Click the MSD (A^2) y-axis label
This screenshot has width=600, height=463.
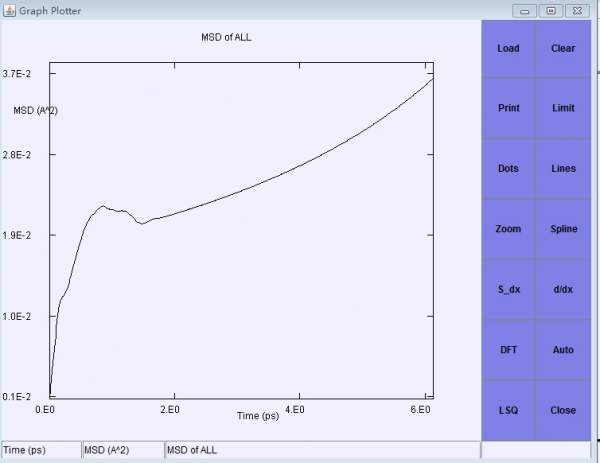tap(36, 111)
